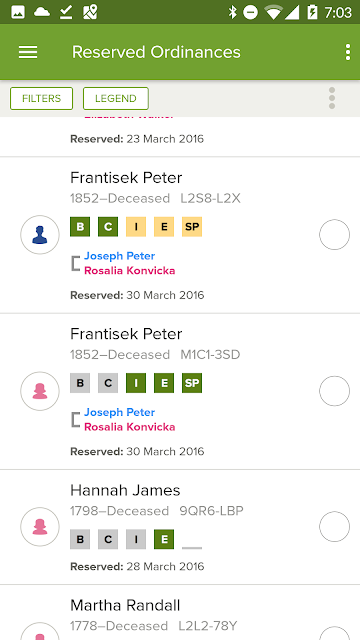Open the hamburger navigation menu

click(28, 52)
